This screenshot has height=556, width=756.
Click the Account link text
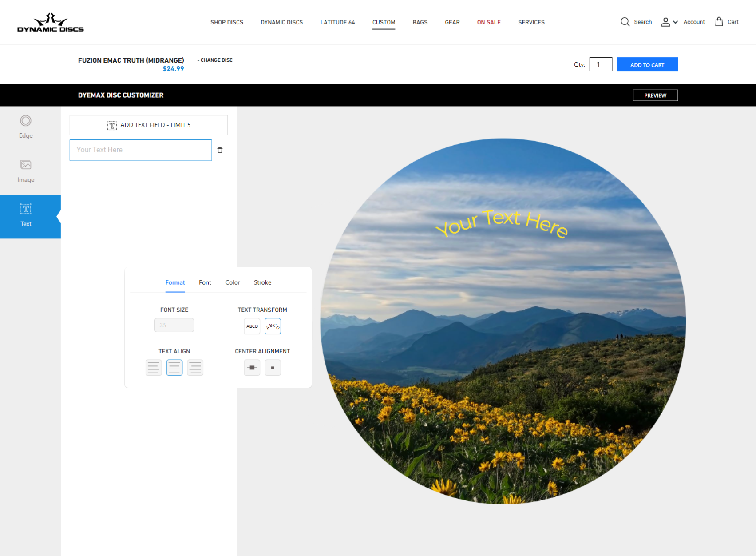tap(694, 22)
